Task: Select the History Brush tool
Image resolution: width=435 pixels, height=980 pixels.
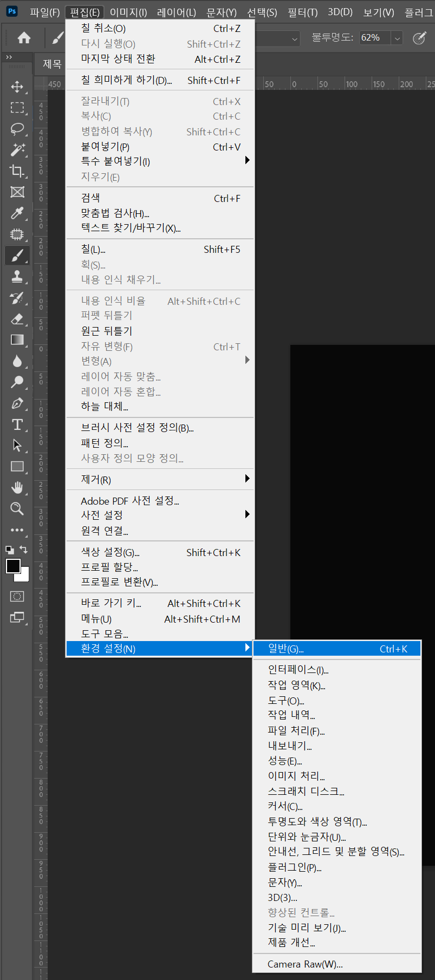Action: (x=17, y=298)
